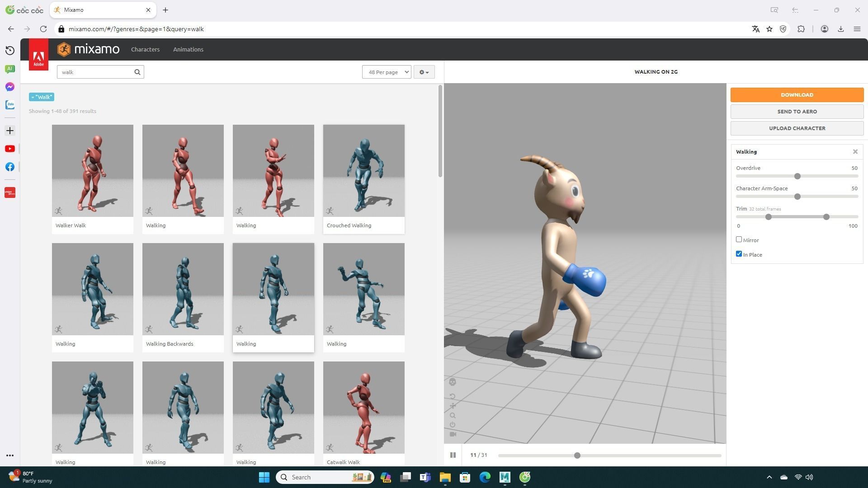Image resolution: width=868 pixels, height=488 pixels.
Task: Click the browser address bar URL
Action: (136, 29)
